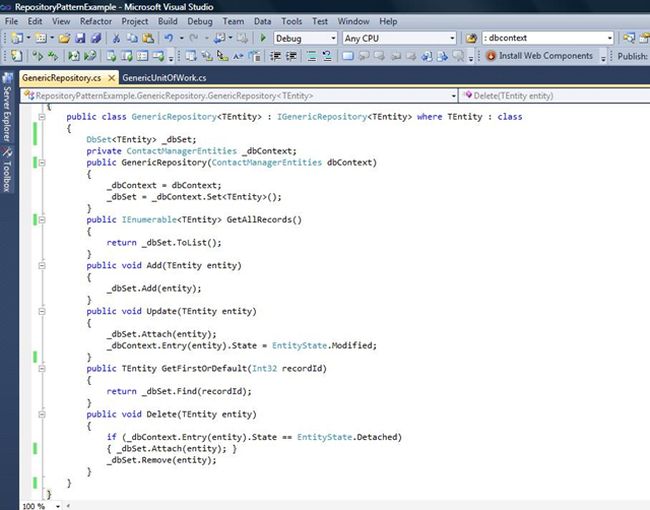This screenshot has height=510, width=650.
Task: Click the Find in Files icon
Action: 472,38
